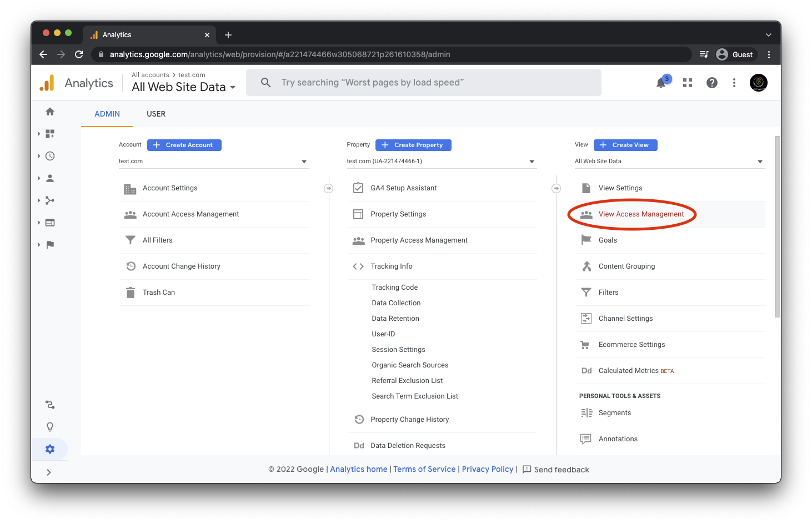This screenshot has width=812, height=524.
Task: Open a new browser tab
Action: 228,35
